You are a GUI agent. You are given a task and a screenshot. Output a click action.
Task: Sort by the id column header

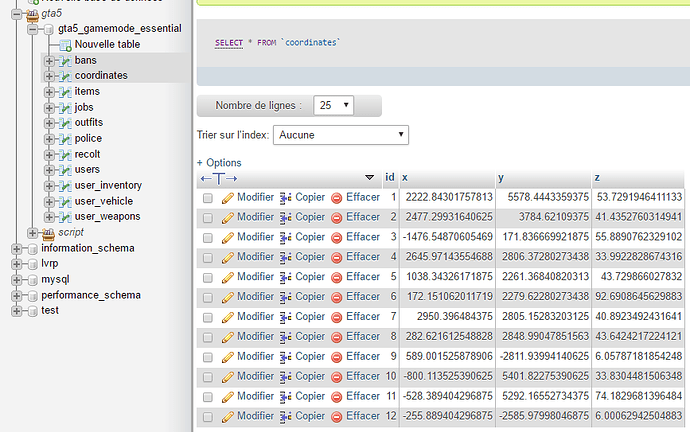(x=390, y=177)
